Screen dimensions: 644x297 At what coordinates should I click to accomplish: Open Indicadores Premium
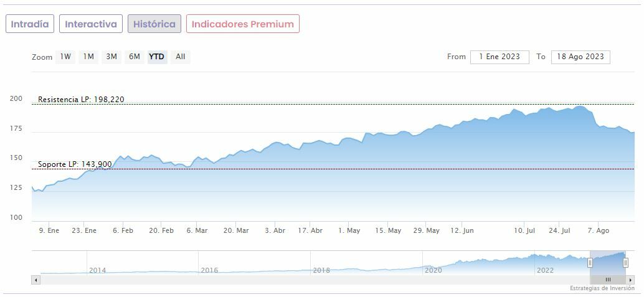[x=243, y=24]
